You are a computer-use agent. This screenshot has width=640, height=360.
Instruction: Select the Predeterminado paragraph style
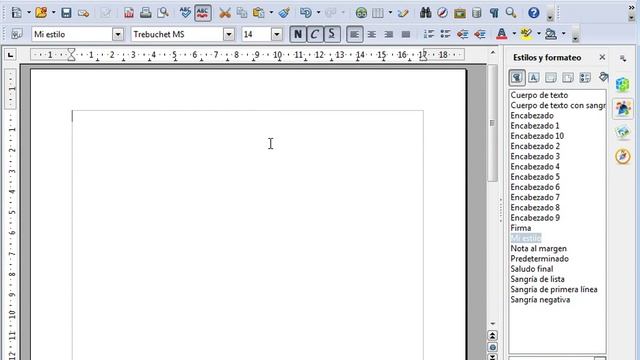539,258
